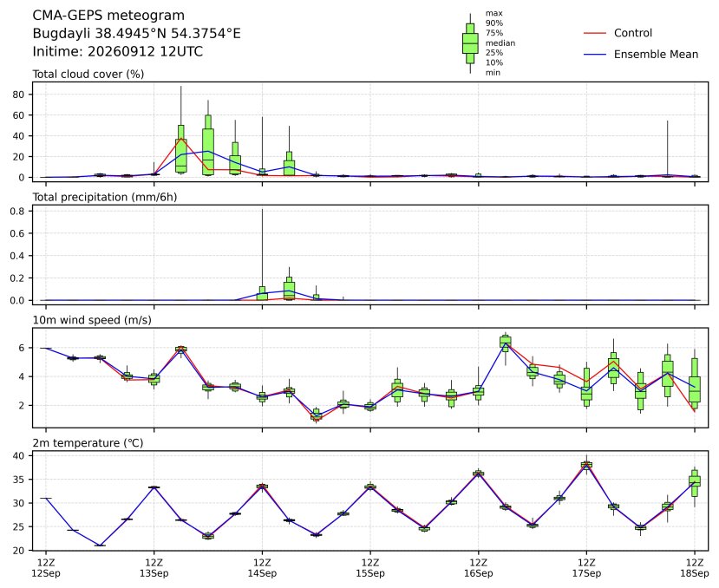Click the Total precipitation panel title
719x588 pixels.
(105, 197)
